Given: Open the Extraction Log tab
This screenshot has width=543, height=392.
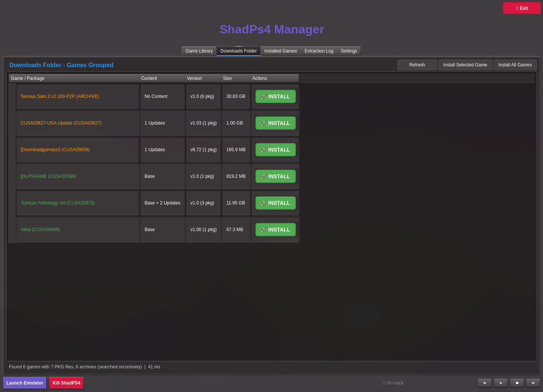Looking at the screenshot, I should (319, 51).
